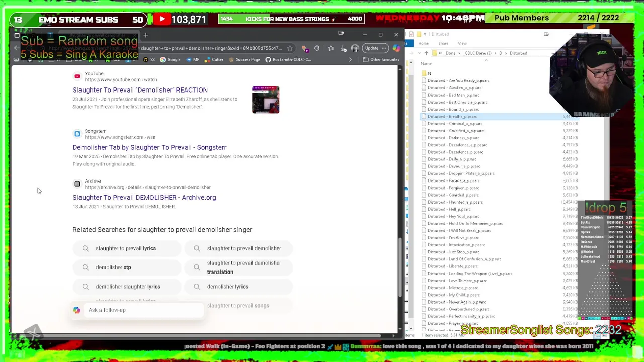
Task: Click the YouTube favicon beside the result
Action: 77,76
